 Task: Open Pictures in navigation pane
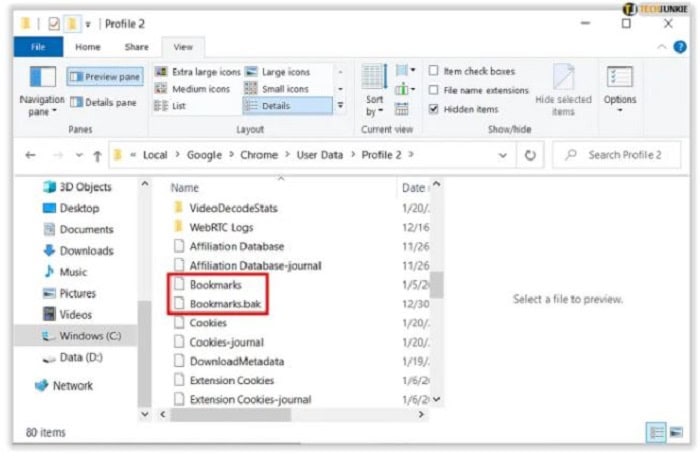pyautogui.click(x=69, y=293)
